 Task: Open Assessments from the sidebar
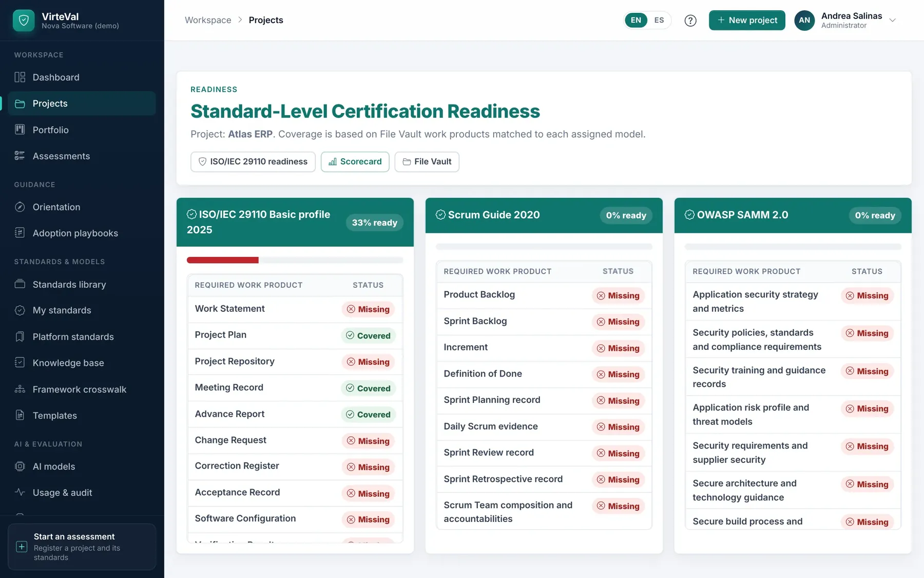82,156
